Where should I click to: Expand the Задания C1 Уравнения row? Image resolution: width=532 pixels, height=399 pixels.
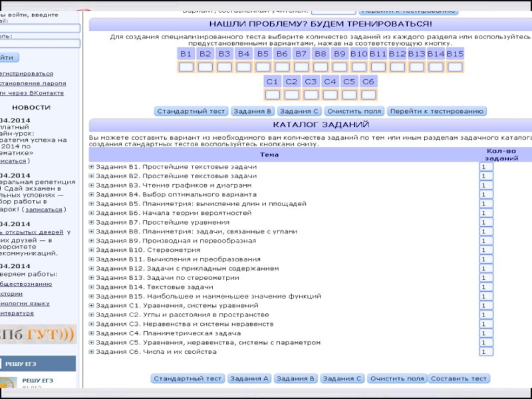coord(91,305)
